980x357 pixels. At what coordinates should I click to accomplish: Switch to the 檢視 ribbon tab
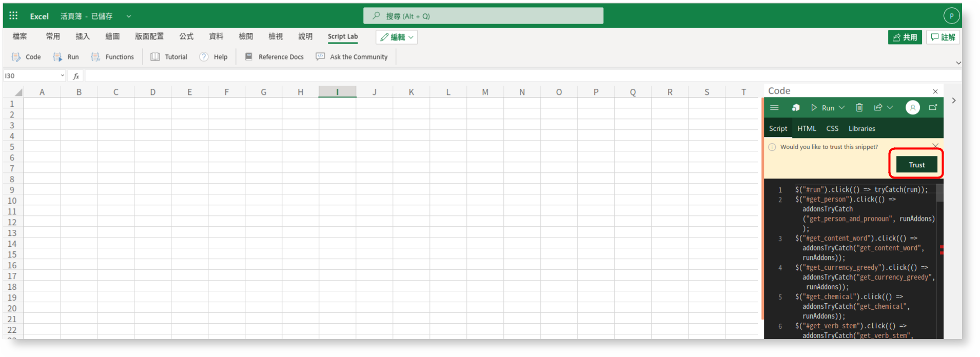(x=276, y=36)
